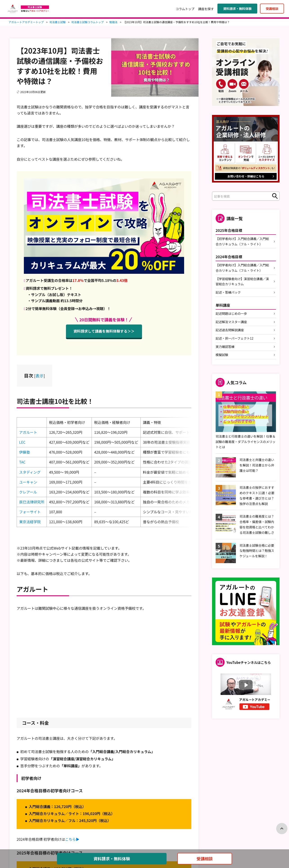This screenshot has height=868, width=289.
Task: Open rank 1 column 司法書士と行政書士の違い thumbnail
Action: 246,411
